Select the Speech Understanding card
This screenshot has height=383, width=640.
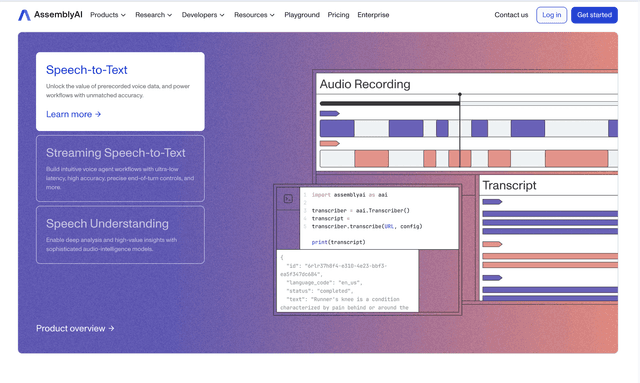[x=120, y=235]
